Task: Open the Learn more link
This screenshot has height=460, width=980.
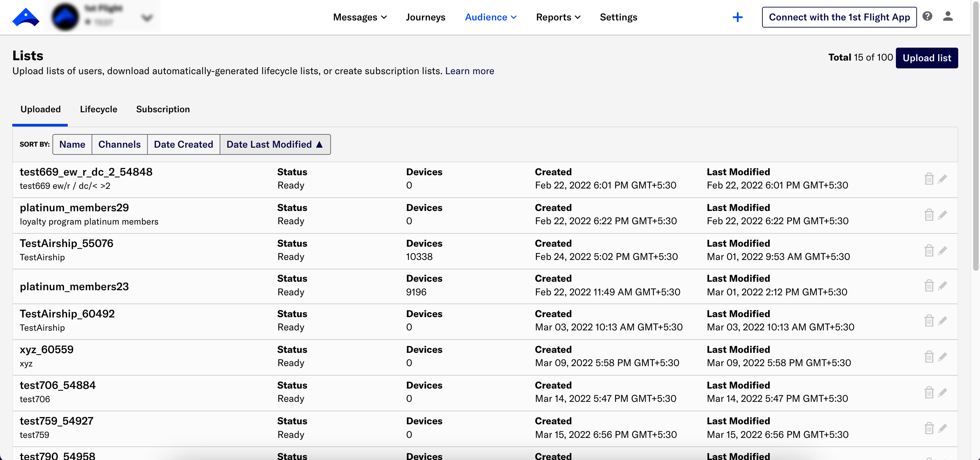Action: pos(470,71)
